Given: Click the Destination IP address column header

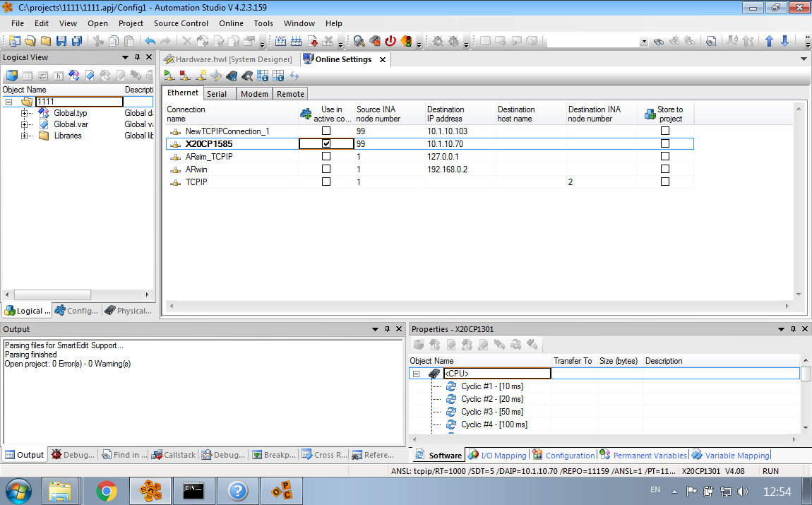Looking at the screenshot, I should click(460, 114).
